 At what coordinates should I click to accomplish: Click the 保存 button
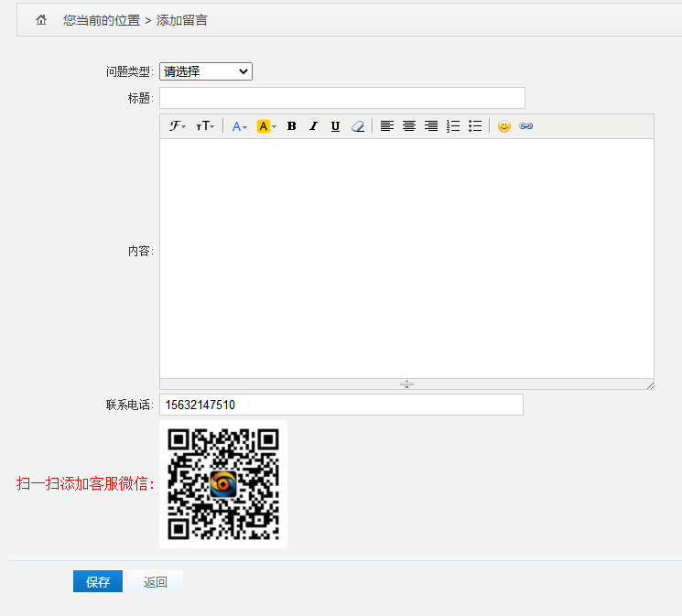pos(98,582)
